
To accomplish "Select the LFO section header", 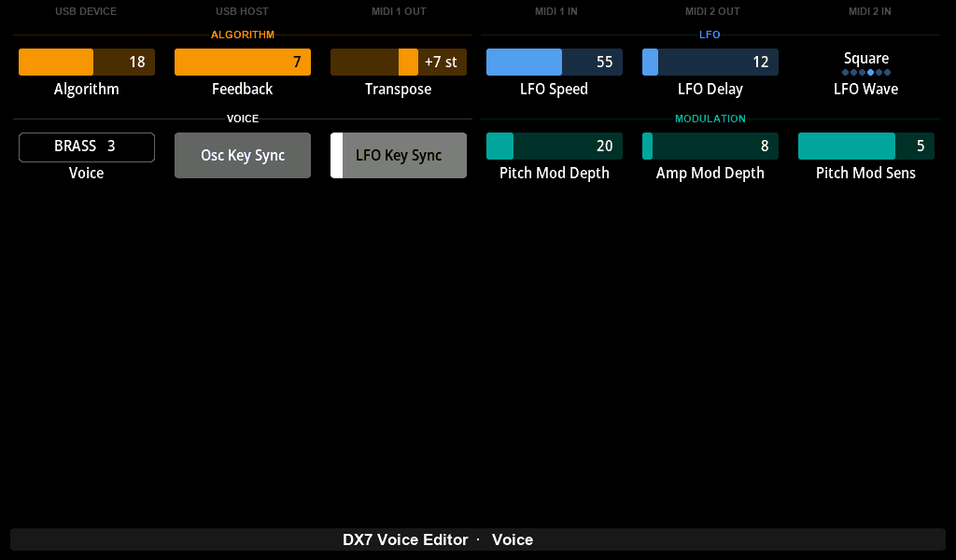I will pos(710,35).
